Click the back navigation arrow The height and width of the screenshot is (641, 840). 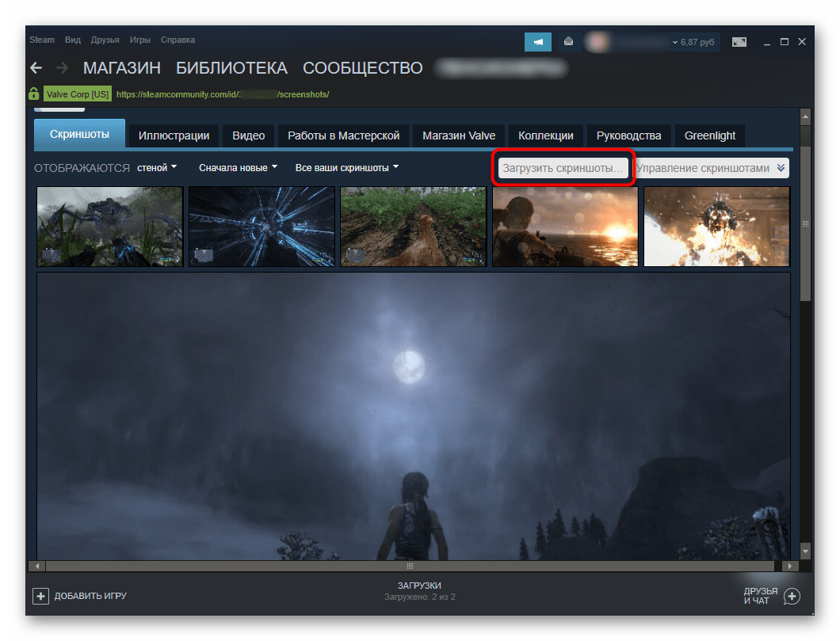36,68
